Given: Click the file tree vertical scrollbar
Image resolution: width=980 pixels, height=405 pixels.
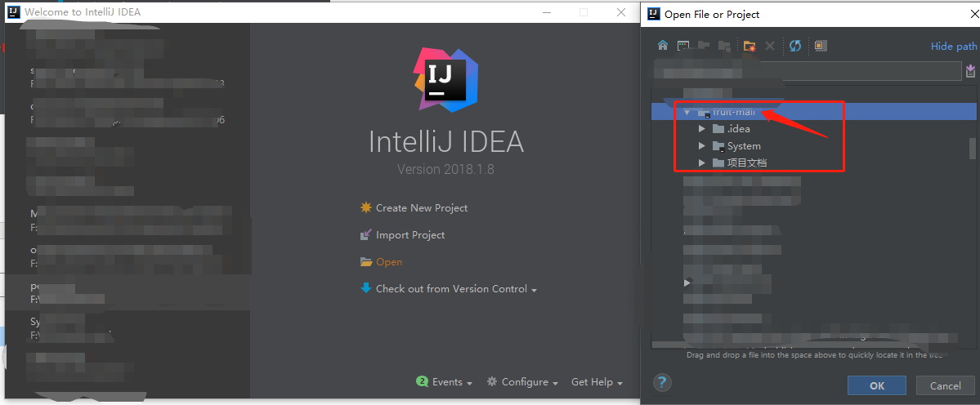Looking at the screenshot, I should (973, 149).
